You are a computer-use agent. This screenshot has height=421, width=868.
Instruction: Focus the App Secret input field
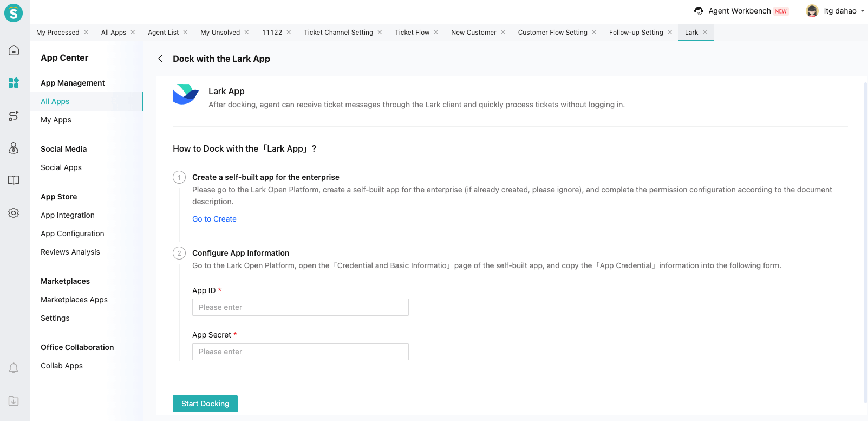click(x=300, y=352)
